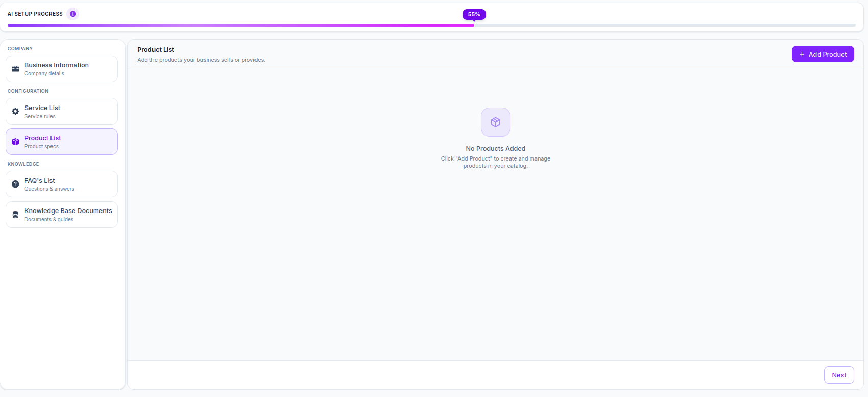Open the Service List section
This screenshot has height=397, width=868.
click(x=62, y=111)
